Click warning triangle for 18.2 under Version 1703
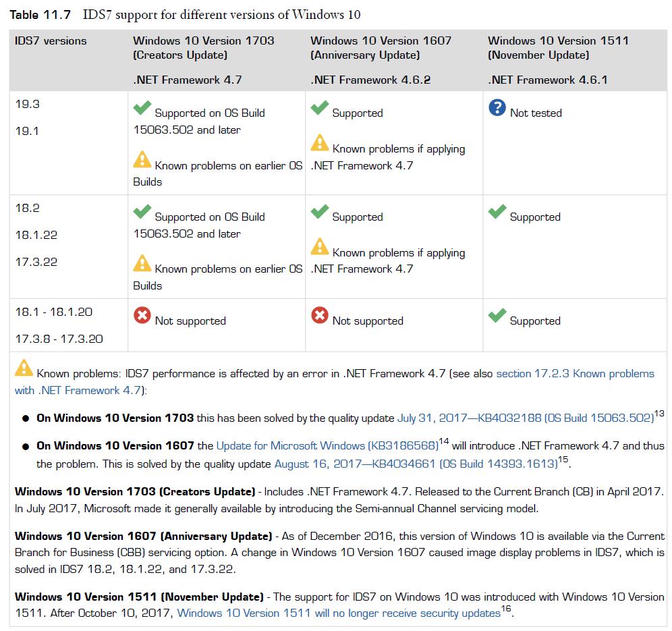The image size is (672, 631). 142,263
